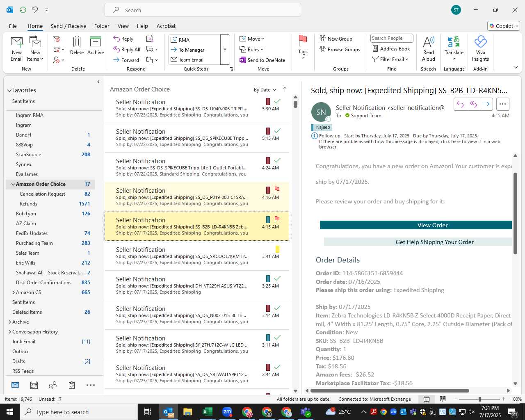Viewport: 525px width, 420px height.
Task: Toggle complete checkmark on 5:15 AM SPIKECUBE email
Action: click(277, 131)
